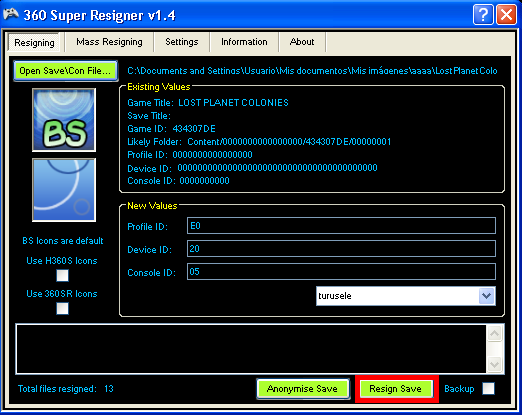Click the existing Profile ID zeros value
Image resolution: width=522 pixels, height=415 pixels.
[x=212, y=155]
